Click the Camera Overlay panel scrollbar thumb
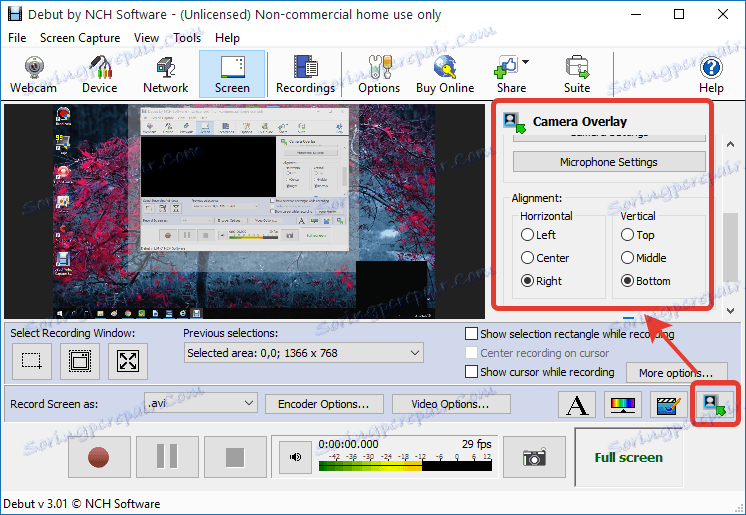746x515 pixels. (x=731, y=248)
